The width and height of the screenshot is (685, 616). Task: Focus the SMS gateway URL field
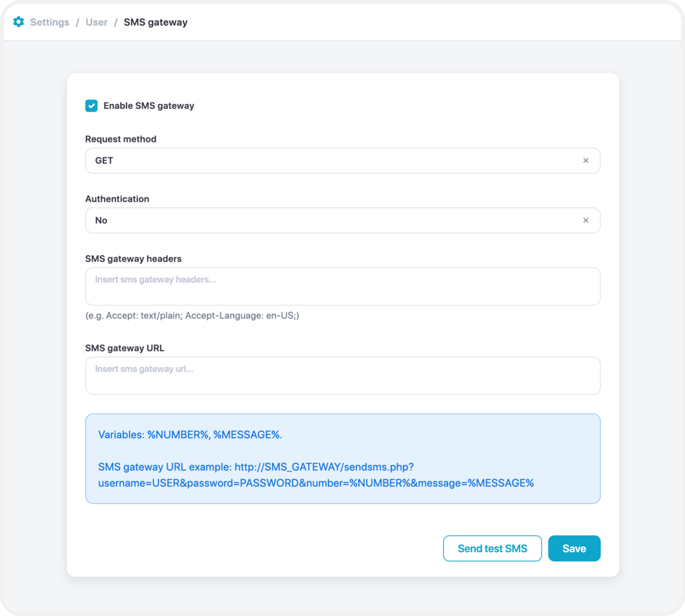click(x=342, y=376)
